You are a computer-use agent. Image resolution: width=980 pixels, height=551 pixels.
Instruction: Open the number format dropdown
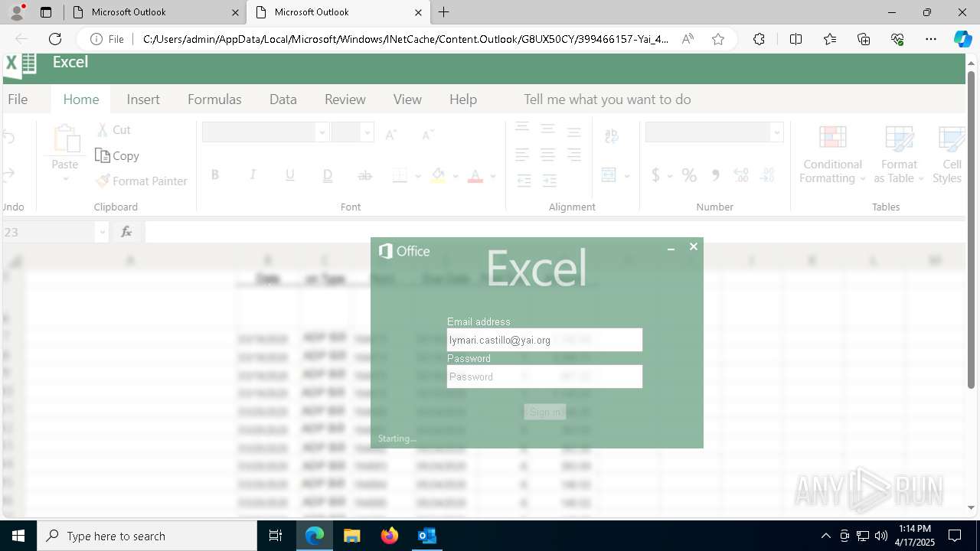[777, 132]
